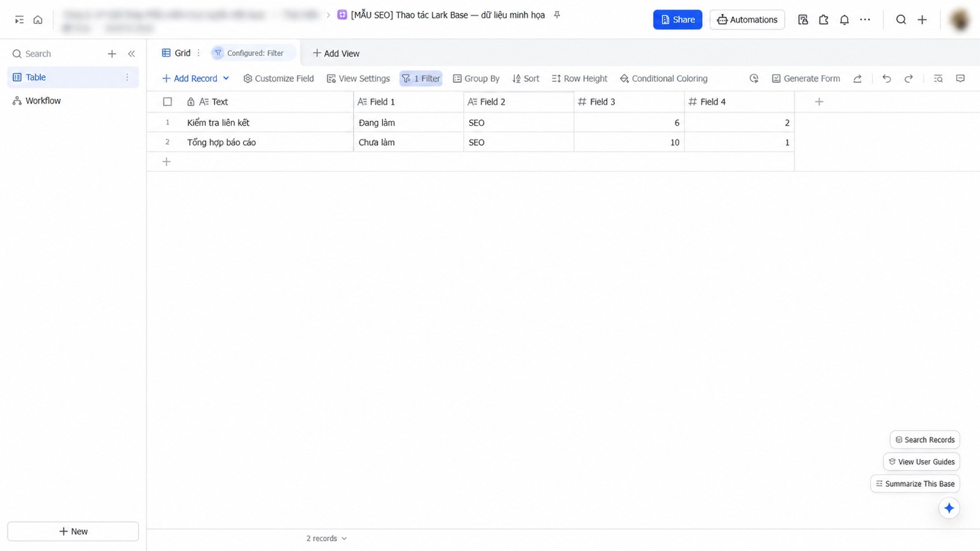Toggle select-all records checkbox

pyautogui.click(x=167, y=102)
